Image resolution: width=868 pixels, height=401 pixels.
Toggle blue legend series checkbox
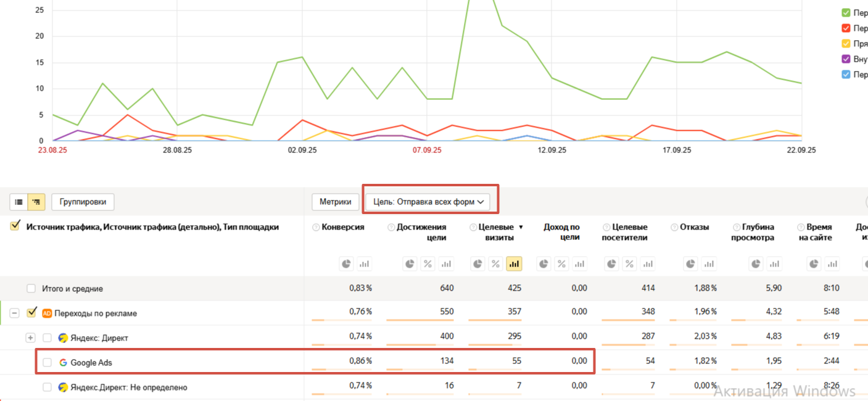click(846, 74)
